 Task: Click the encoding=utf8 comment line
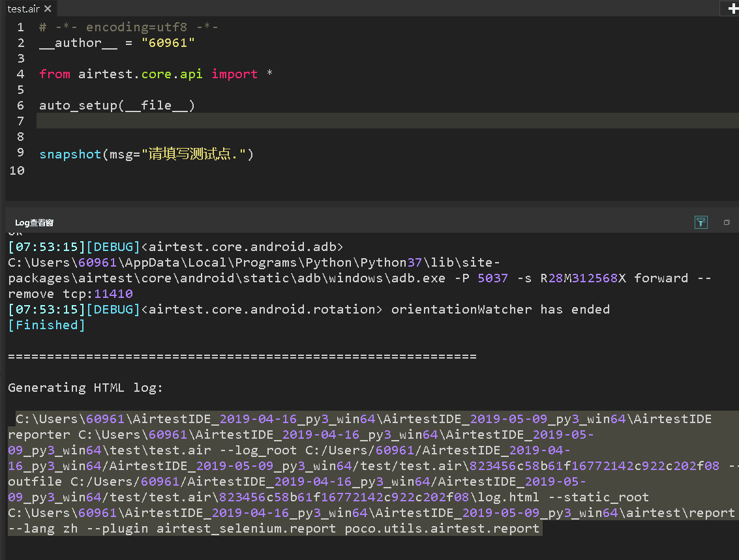128,27
